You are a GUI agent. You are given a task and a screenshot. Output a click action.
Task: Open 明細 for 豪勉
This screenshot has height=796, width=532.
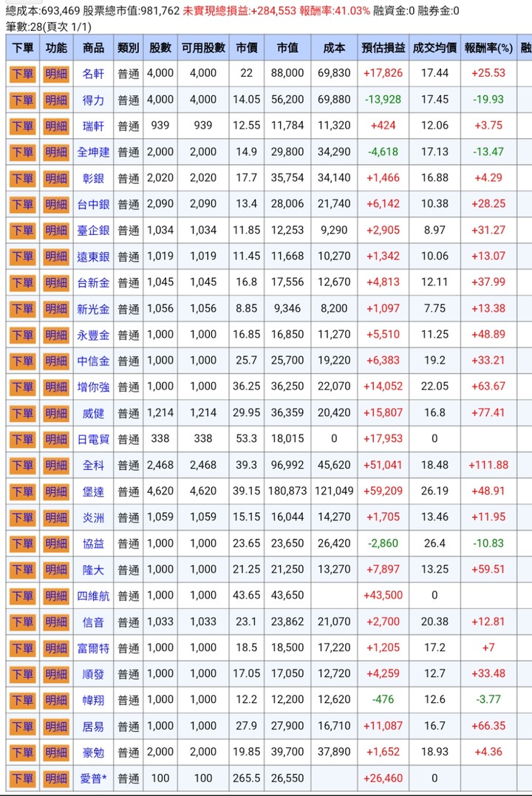point(56,752)
